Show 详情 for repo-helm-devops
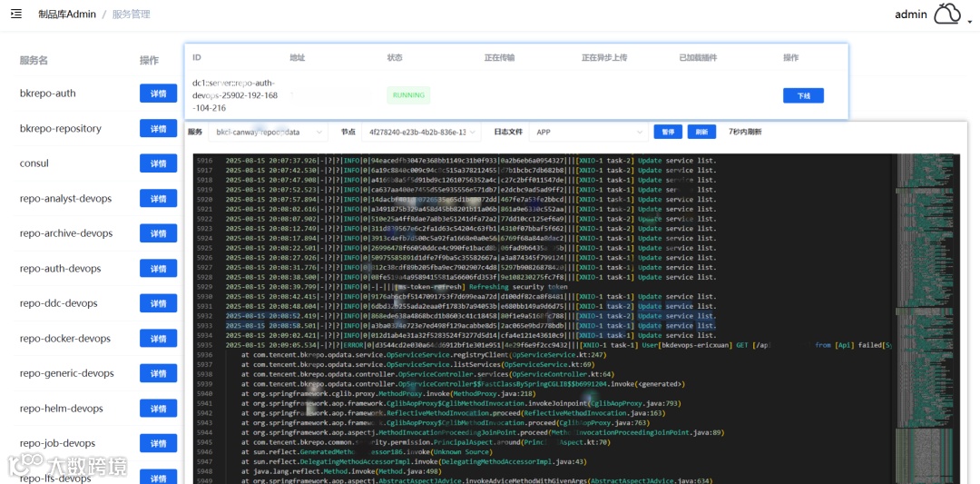 coord(158,409)
